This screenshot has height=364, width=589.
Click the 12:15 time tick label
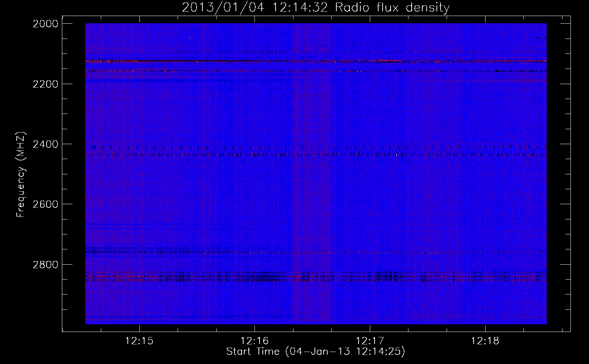click(139, 341)
